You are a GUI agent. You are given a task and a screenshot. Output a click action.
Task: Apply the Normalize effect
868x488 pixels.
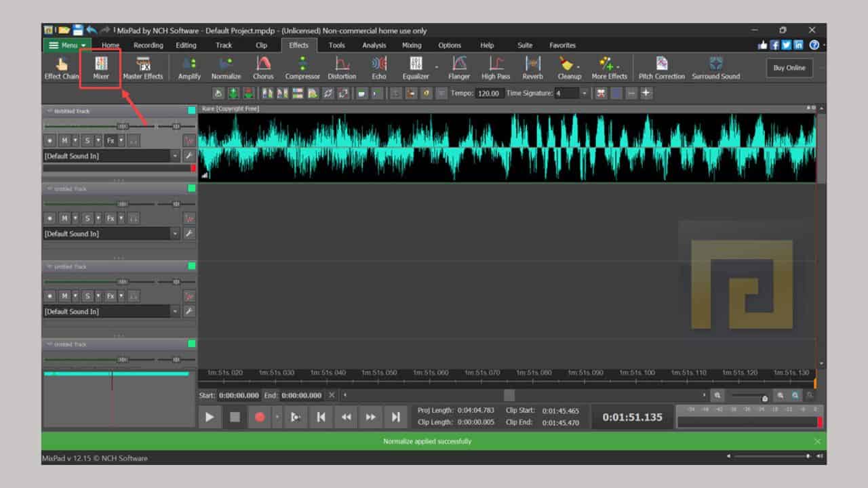click(x=226, y=68)
